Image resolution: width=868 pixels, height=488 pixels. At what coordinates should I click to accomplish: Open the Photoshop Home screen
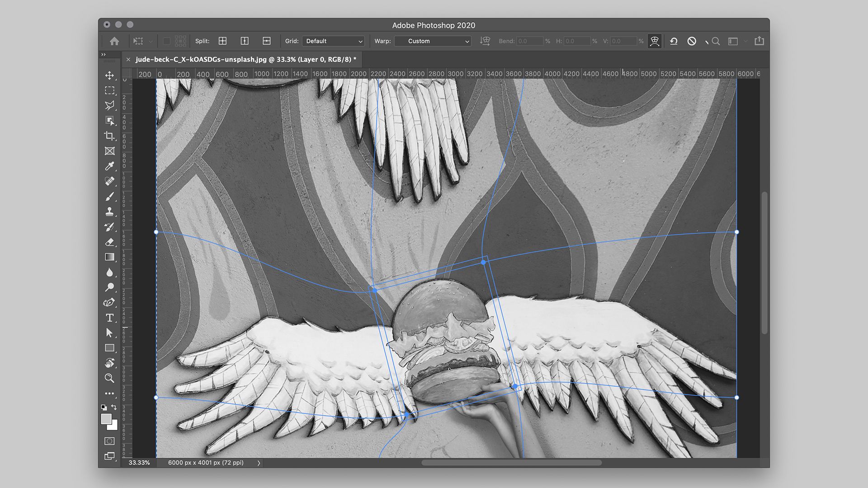(x=114, y=41)
